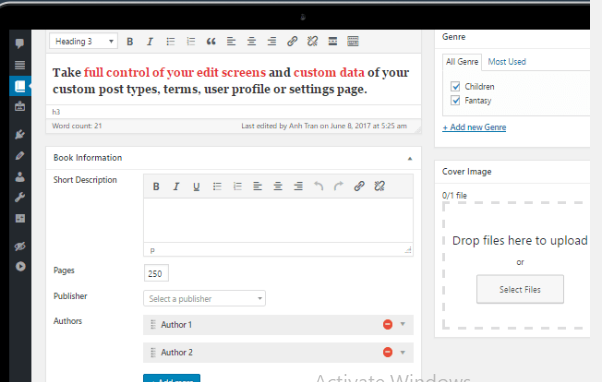Expand the Author 1 group

pyautogui.click(x=403, y=324)
